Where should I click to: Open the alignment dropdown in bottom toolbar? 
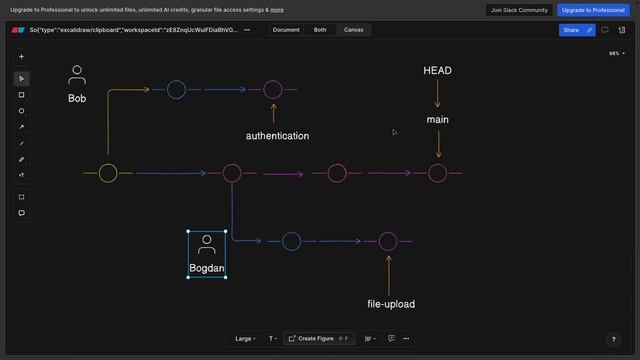click(x=370, y=338)
